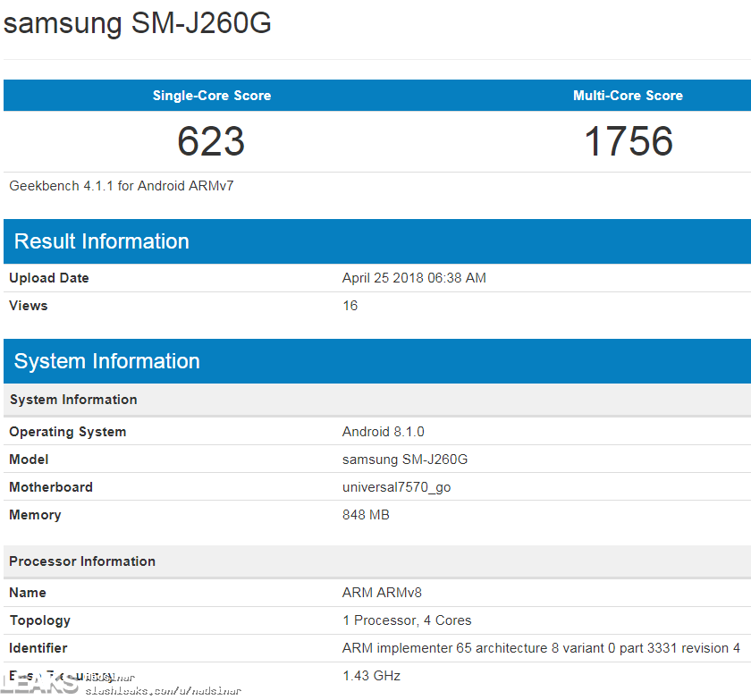This screenshot has height=700, width=751.
Task: Click the Identifier label
Action: 38,648
